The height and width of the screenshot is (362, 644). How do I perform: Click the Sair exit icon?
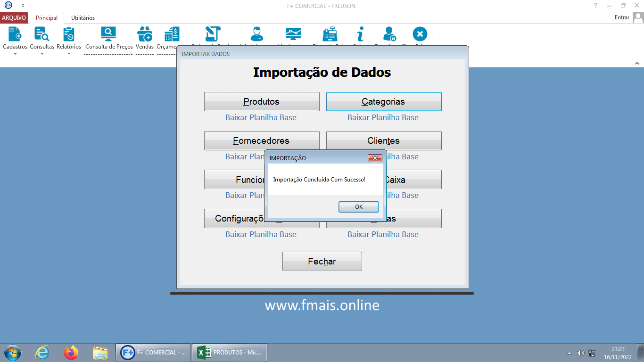(x=420, y=34)
